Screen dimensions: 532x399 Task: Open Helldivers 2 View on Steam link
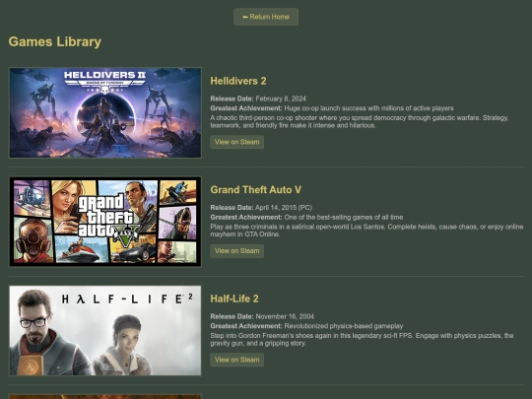pyautogui.click(x=236, y=142)
